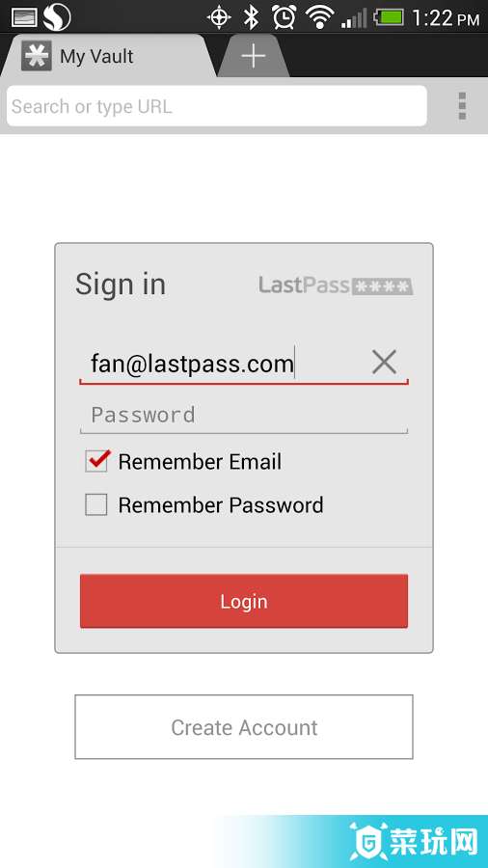Tap the battery indicator icon
Image resolution: width=488 pixels, height=868 pixels.
(x=390, y=17)
